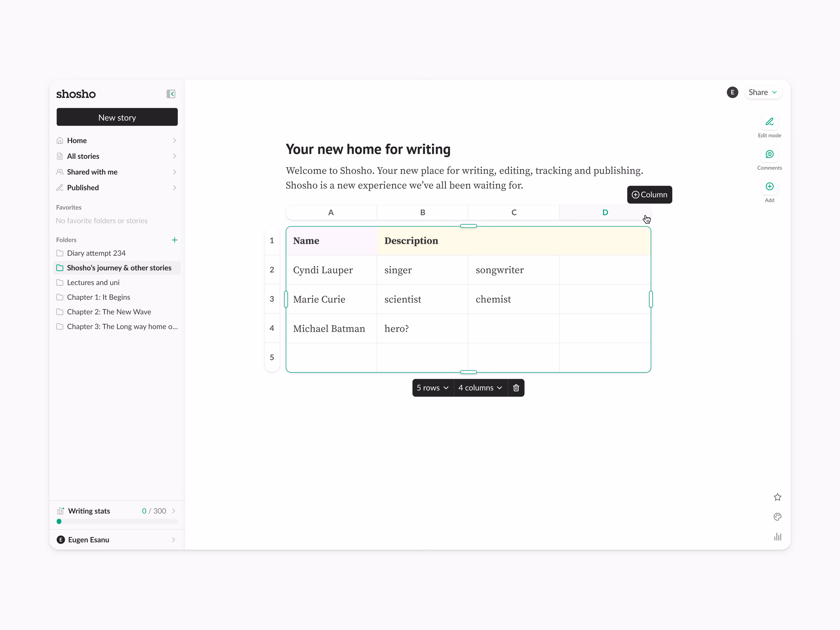Open Chapter 1: It Begins folder
Screen dimensions: 840x630
(118, 297)
